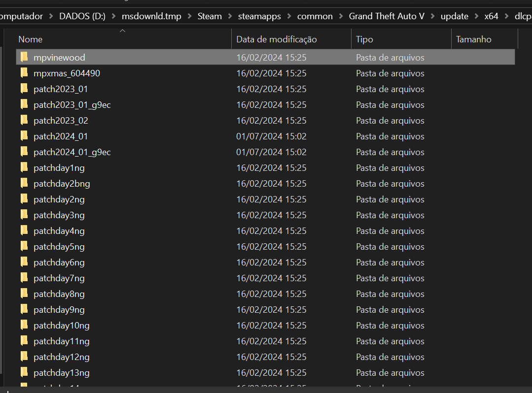Click the folder icon next to patchday2bng

coord(24,184)
